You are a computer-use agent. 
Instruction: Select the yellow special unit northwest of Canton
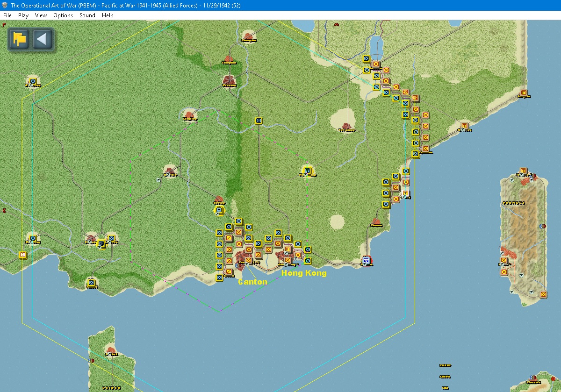[219, 211]
